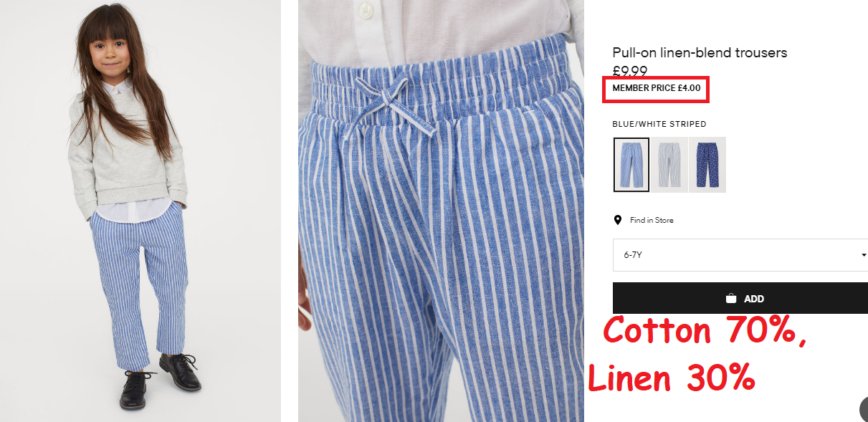Open the 6-7Y size dropdown

coord(740,255)
